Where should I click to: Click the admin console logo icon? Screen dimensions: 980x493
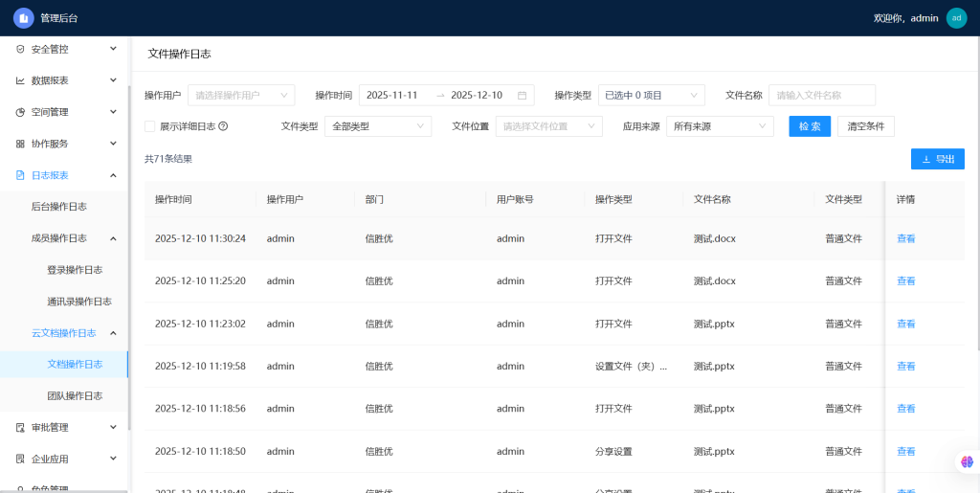tap(24, 18)
